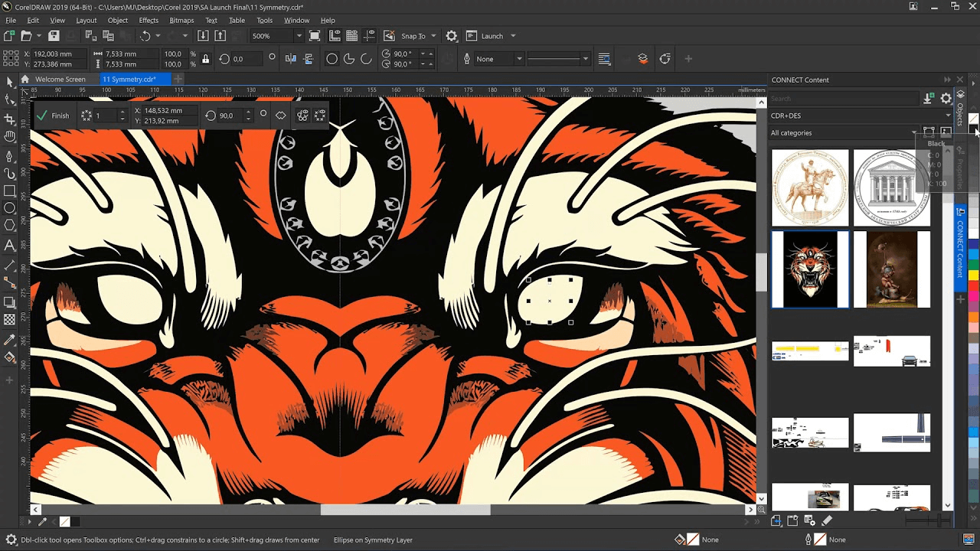
Task: Click the CONNECT Content Search field
Action: [x=844, y=99]
